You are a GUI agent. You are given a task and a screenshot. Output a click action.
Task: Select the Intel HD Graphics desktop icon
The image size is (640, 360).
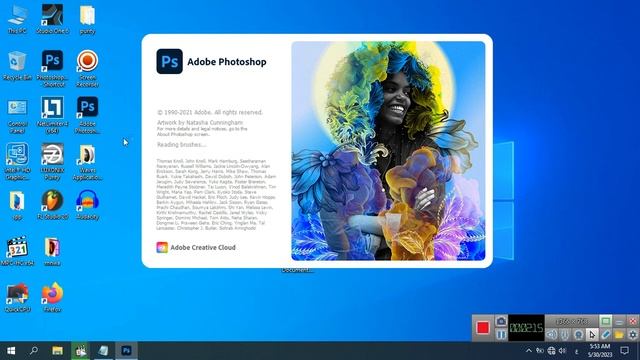click(x=17, y=162)
